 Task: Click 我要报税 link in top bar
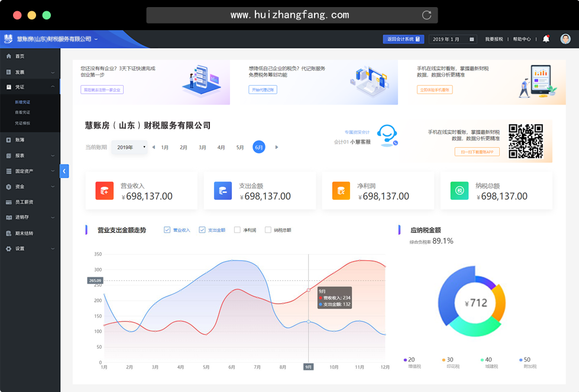click(494, 39)
